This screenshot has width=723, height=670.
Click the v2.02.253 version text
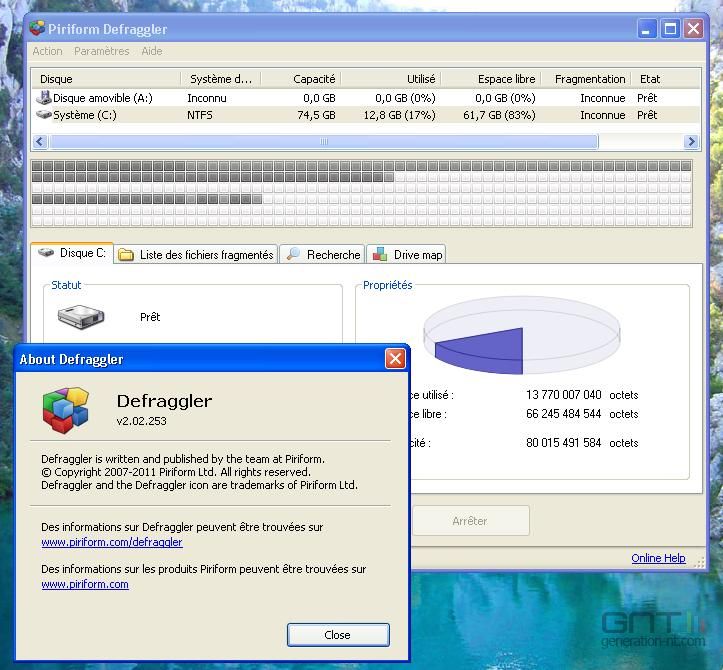point(142,421)
